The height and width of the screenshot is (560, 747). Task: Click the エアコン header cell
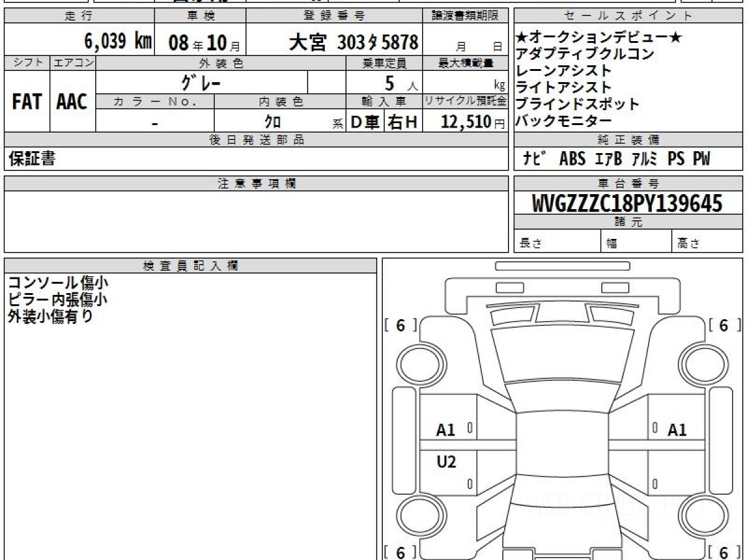coord(73,63)
